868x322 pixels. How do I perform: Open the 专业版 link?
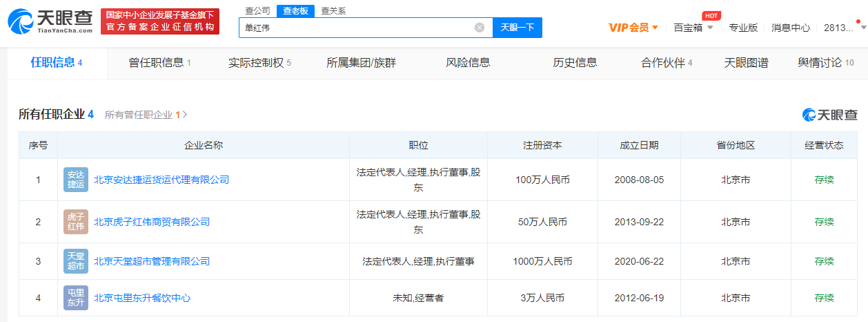[743, 28]
